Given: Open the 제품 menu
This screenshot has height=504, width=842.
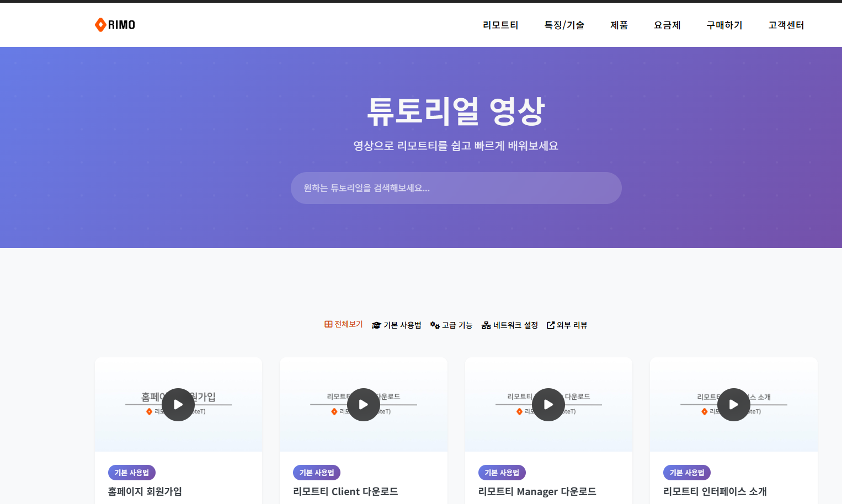Looking at the screenshot, I should tap(619, 25).
